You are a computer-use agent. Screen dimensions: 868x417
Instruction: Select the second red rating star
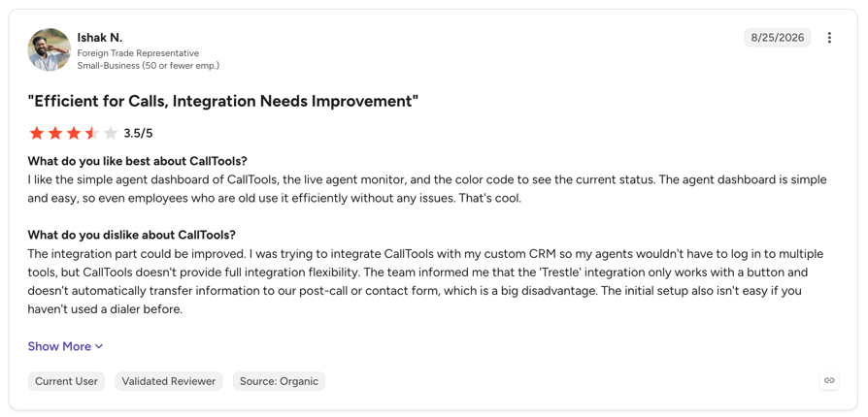(54, 133)
